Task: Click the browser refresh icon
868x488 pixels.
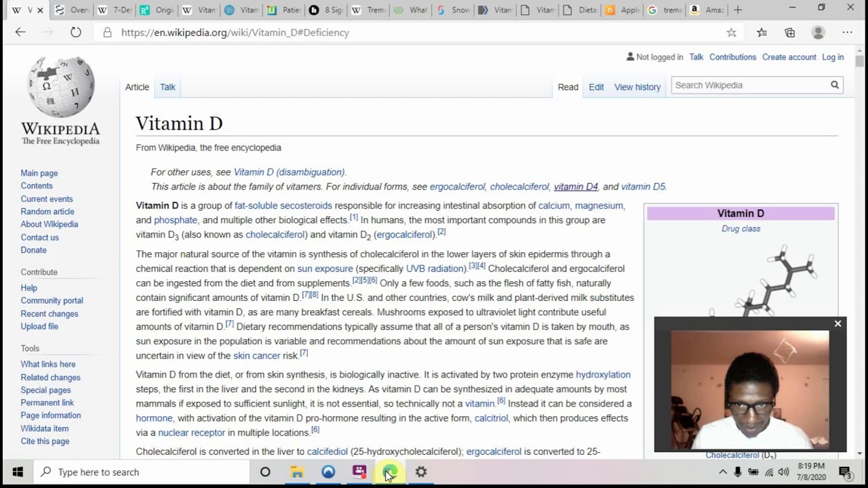Action: pos(76,32)
